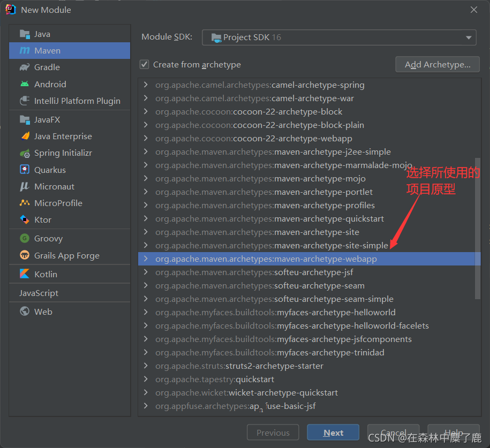Select cocoon-22-archetype-block-plain row

point(310,125)
